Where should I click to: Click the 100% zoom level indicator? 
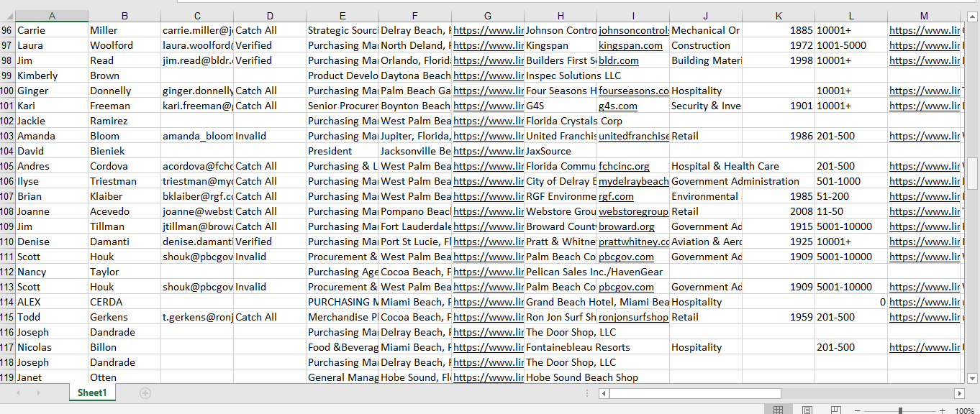pyautogui.click(x=963, y=409)
